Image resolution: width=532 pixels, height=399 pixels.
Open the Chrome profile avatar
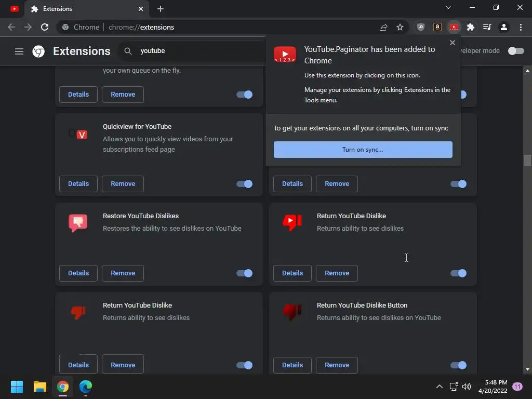[504, 27]
